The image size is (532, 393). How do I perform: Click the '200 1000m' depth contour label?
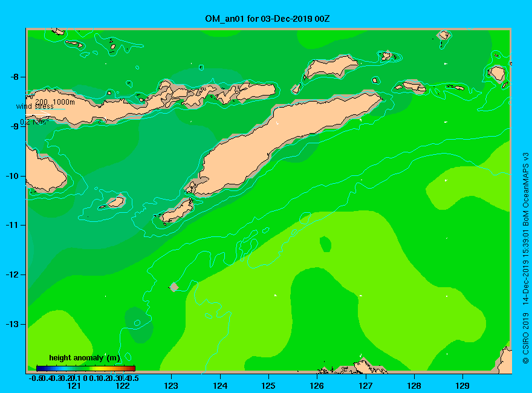click(x=54, y=102)
